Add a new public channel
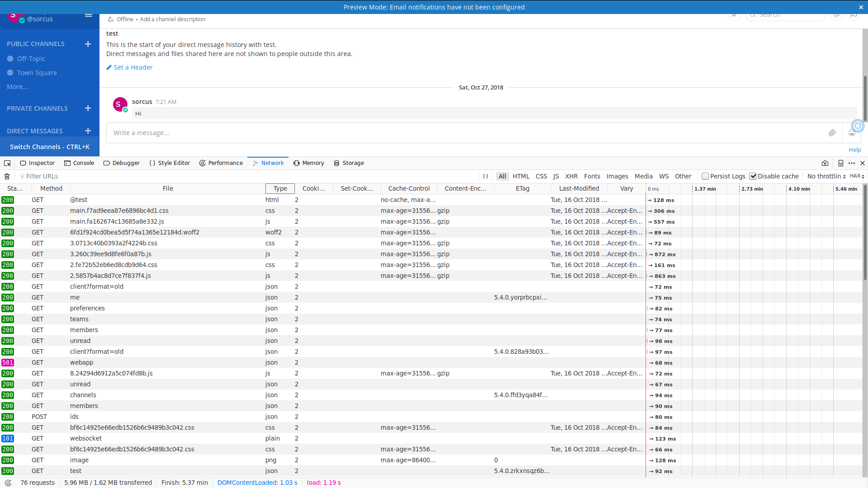The width and height of the screenshot is (868, 488). tap(88, 44)
